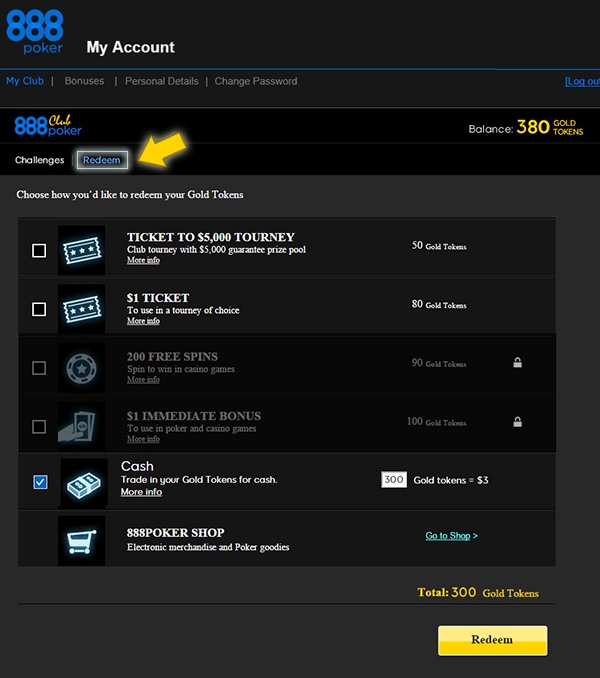Open More info for 200 Free Spins

click(143, 379)
